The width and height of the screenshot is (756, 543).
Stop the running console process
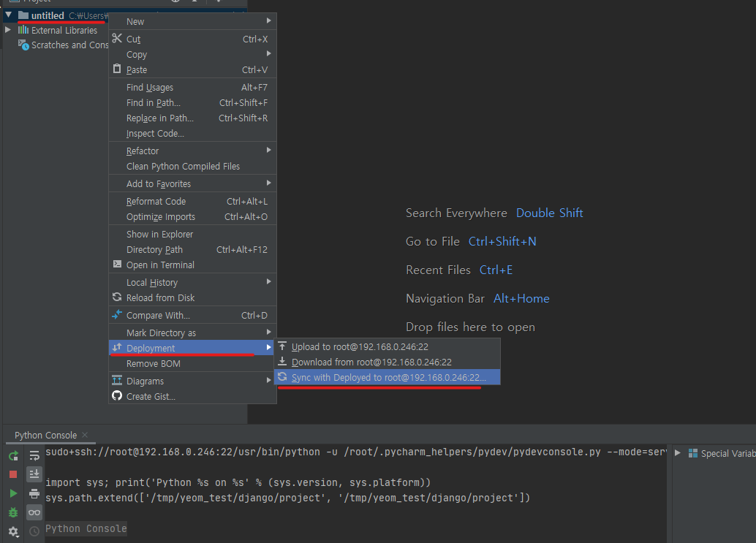[13, 474]
